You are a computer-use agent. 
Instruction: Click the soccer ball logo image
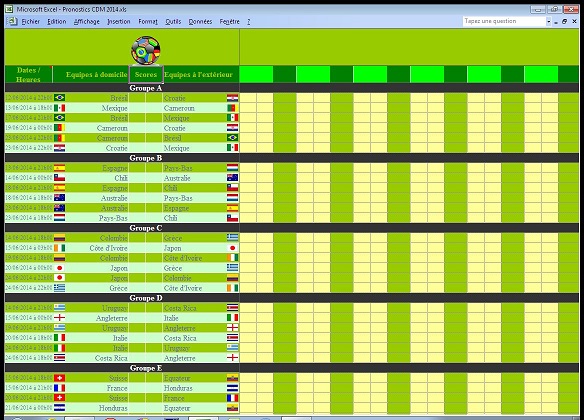click(x=146, y=50)
